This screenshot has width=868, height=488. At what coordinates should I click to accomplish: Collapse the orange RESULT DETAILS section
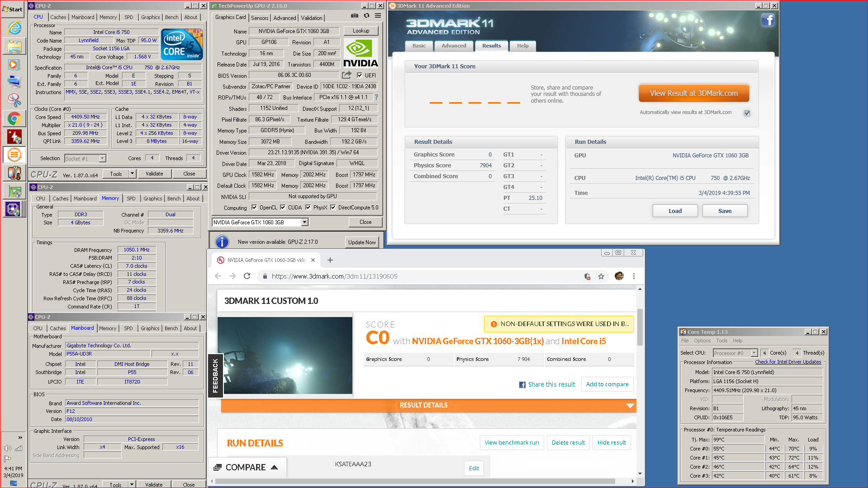(x=630, y=406)
